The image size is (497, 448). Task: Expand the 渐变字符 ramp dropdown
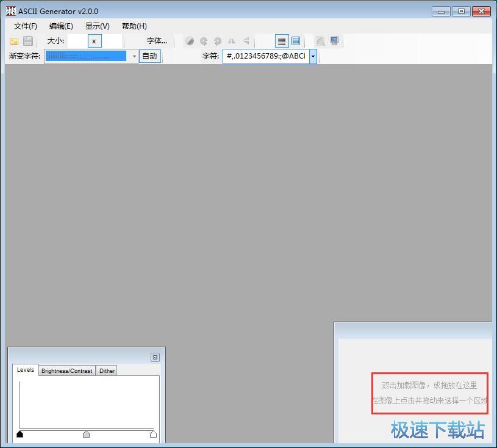click(134, 56)
